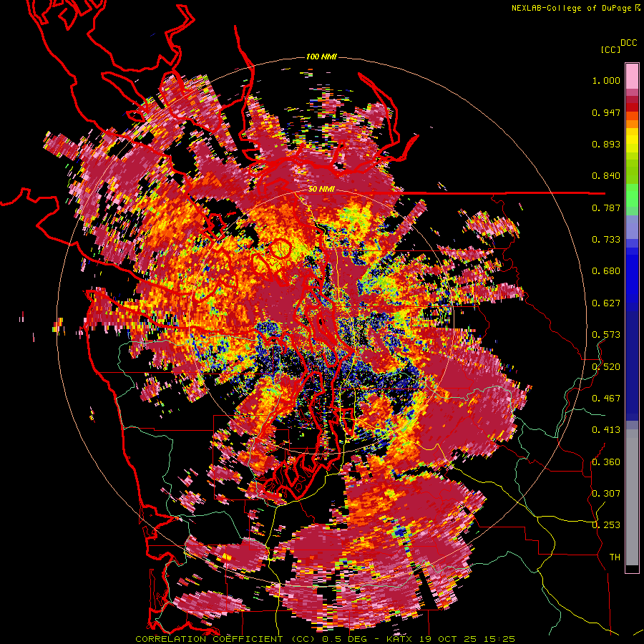Image resolution: width=644 pixels, height=644 pixels.
Task: Click the 19 OCT 25 date text
Action: coord(448,639)
